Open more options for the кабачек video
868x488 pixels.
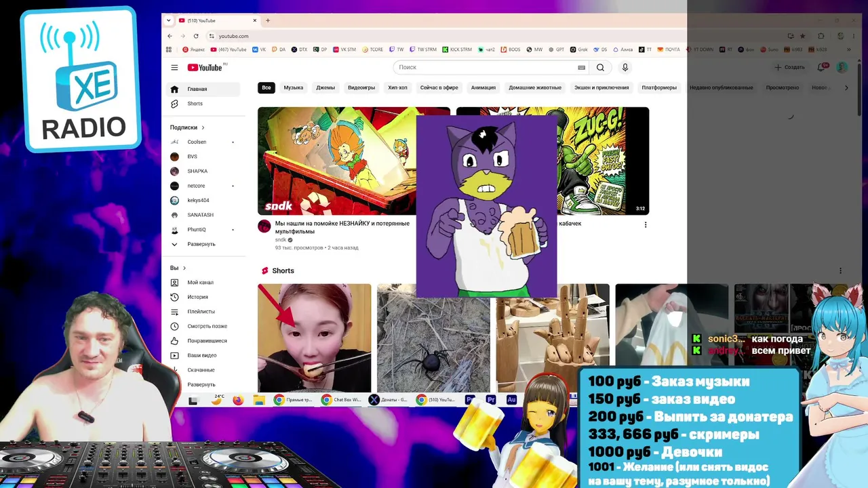646,224
